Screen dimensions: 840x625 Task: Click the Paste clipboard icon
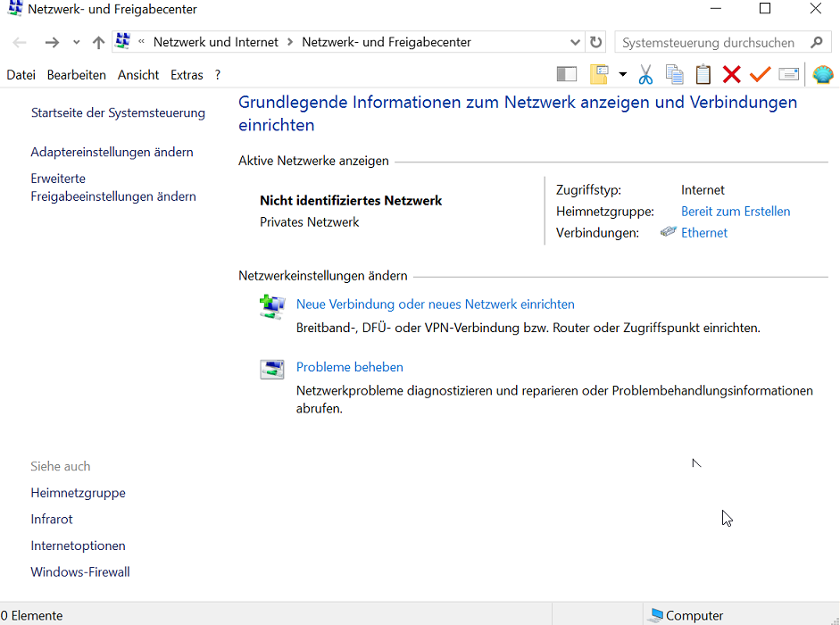tap(703, 74)
